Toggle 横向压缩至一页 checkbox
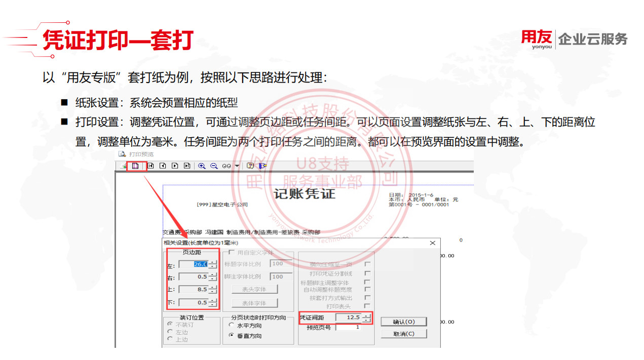 click(367, 264)
